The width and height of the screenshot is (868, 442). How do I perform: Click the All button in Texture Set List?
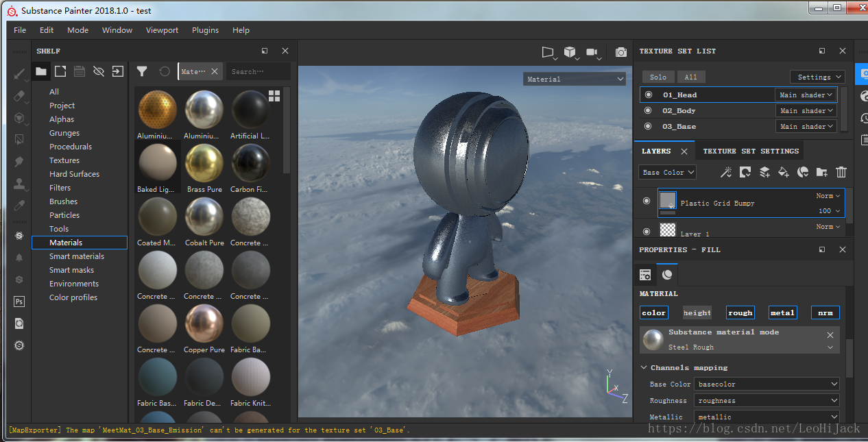click(x=691, y=77)
